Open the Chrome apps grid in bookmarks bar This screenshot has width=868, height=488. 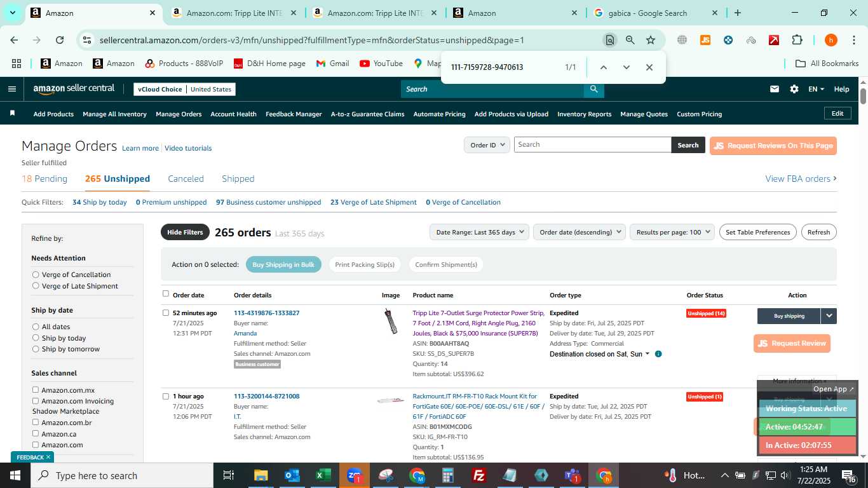point(16,64)
